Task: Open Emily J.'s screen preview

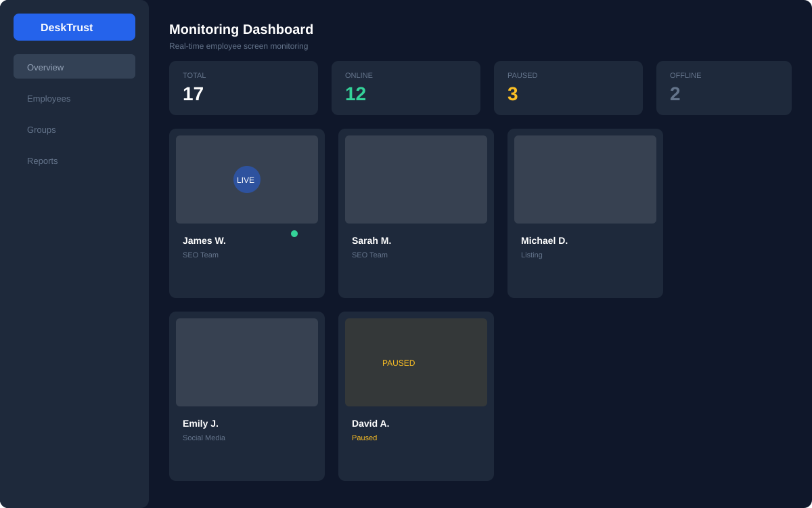Action: point(246,362)
